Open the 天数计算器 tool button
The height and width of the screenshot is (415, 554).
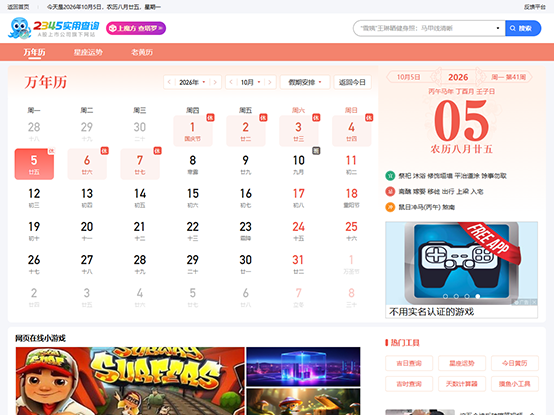pos(461,384)
